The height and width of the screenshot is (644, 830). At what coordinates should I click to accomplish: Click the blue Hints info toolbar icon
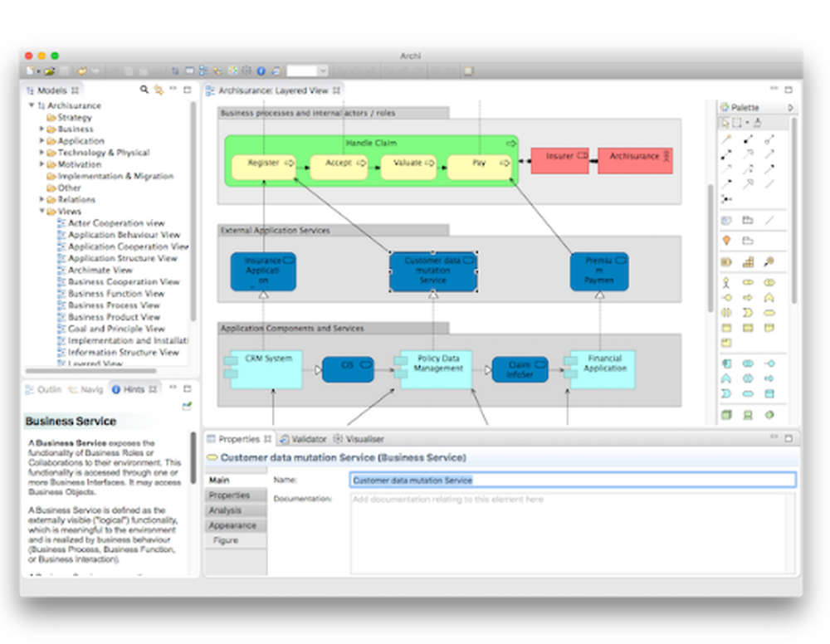pos(261,71)
